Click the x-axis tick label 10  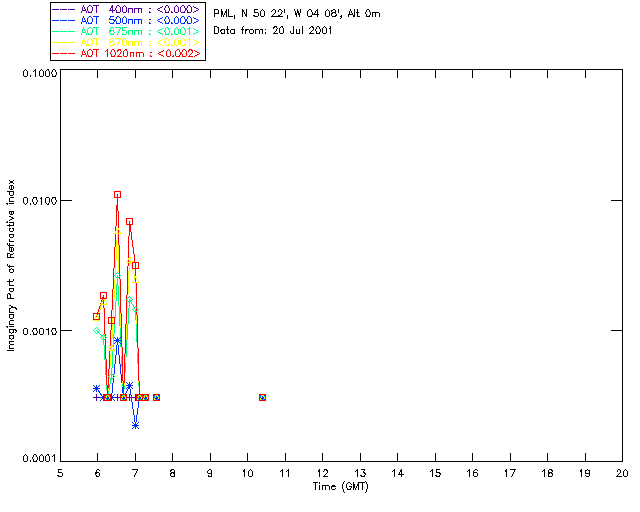[247, 473]
